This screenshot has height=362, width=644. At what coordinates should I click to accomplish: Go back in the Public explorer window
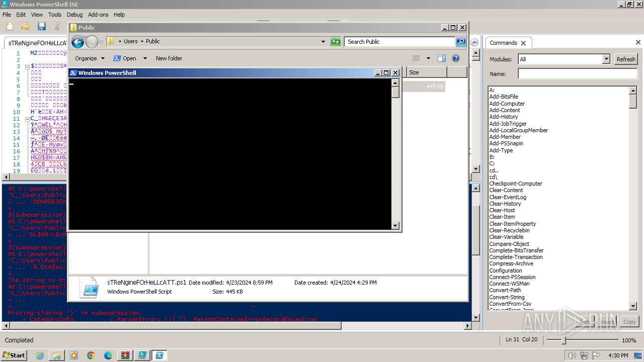pos(77,42)
